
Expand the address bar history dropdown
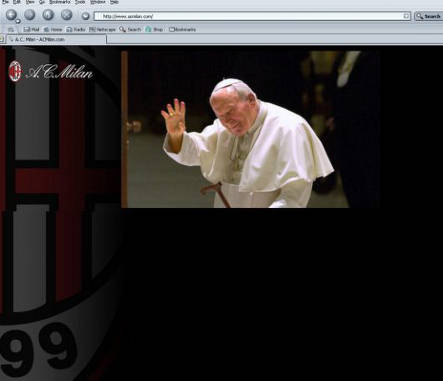tap(406, 16)
